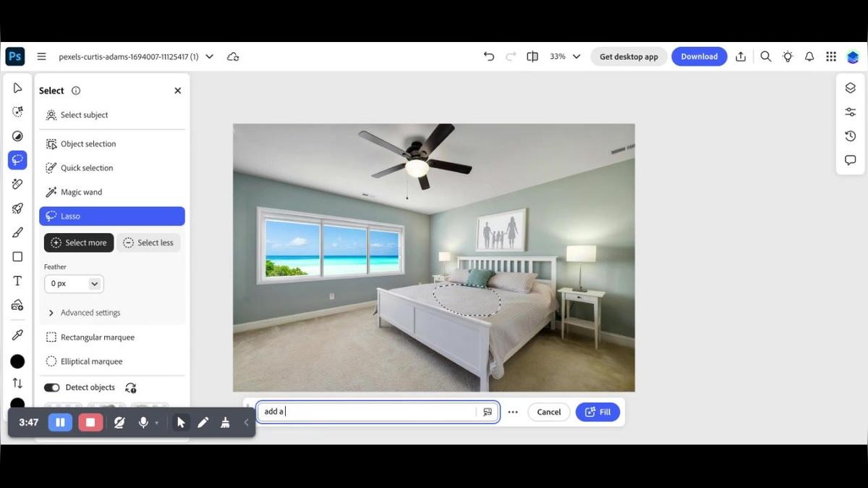Viewport: 868px width, 488px height.
Task: Open the Comments panel icon
Action: click(850, 160)
